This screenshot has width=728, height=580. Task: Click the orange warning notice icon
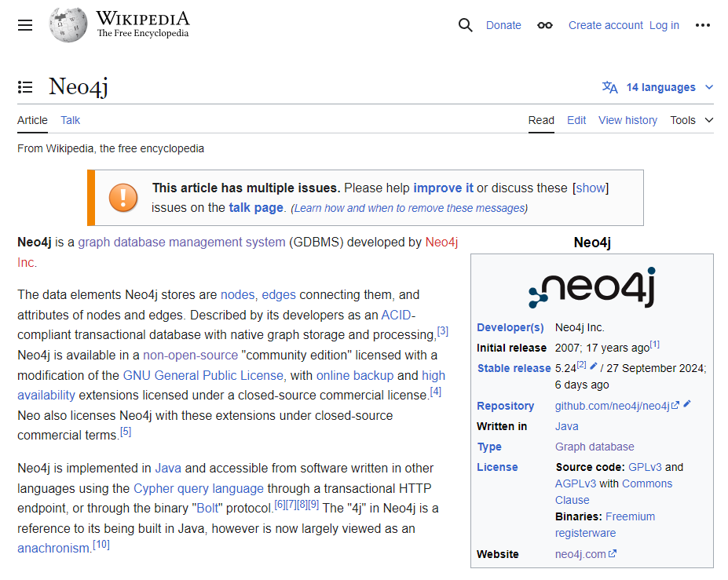pos(123,198)
